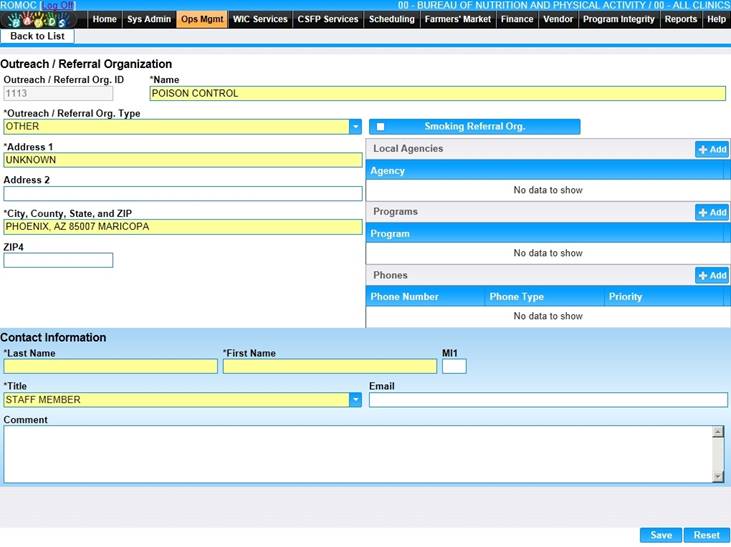This screenshot has width=731, height=547.
Task: Go Back to List
Action: [x=37, y=36]
